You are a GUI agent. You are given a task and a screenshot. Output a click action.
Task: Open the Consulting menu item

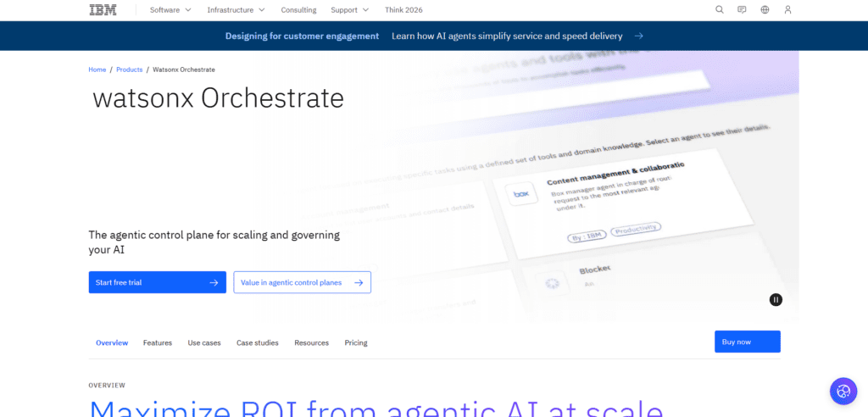[298, 10]
